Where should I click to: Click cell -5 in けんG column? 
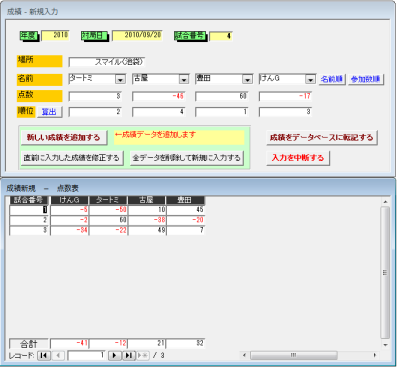[x=69, y=210]
